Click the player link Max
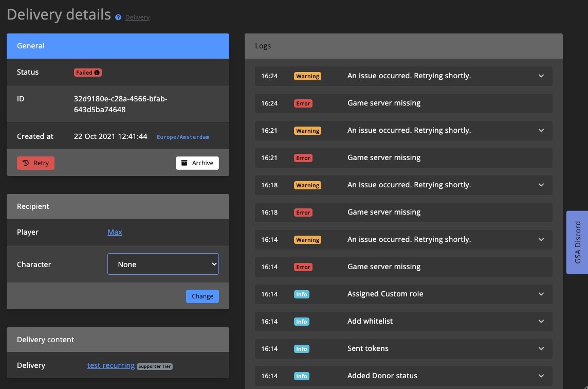588x389 pixels. point(115,232)
